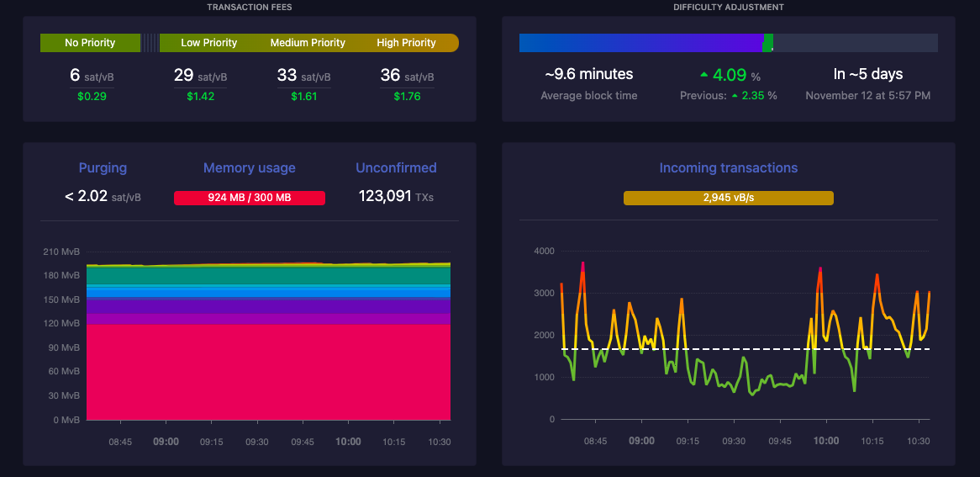Choose the High Priority fee label
The height and width of the screenshot is (477, 980).
pos(406,43)
